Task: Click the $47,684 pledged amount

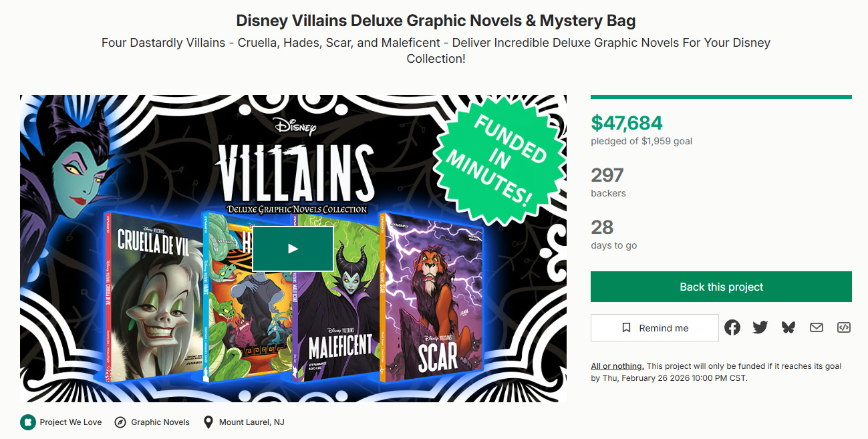Action: point(627,122)
